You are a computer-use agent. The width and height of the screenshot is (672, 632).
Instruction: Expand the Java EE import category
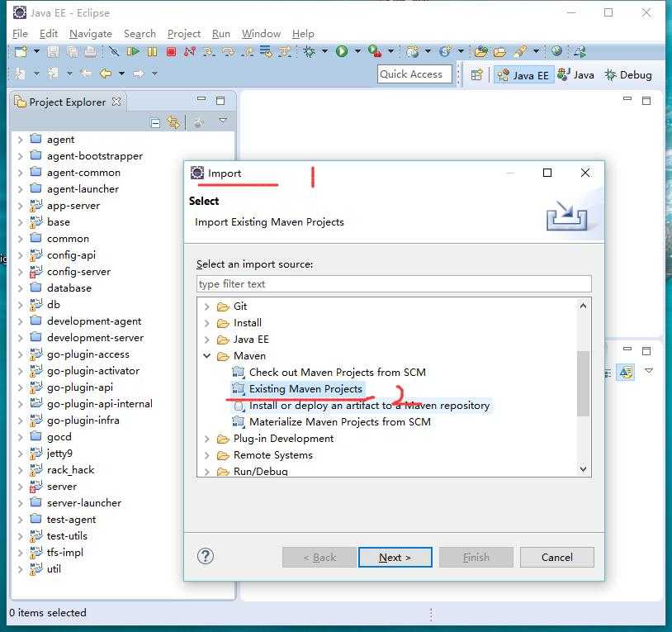click(207, 340)
